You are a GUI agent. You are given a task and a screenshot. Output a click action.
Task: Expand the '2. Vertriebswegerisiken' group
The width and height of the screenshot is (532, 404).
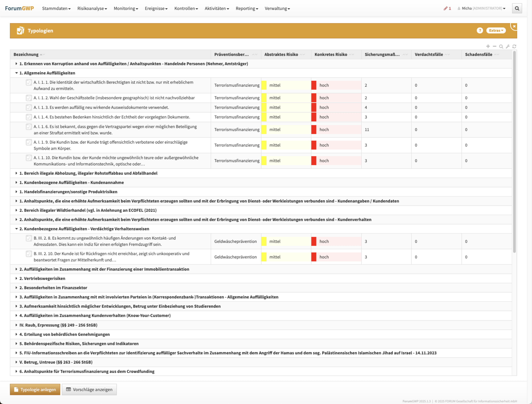(17, 278)
